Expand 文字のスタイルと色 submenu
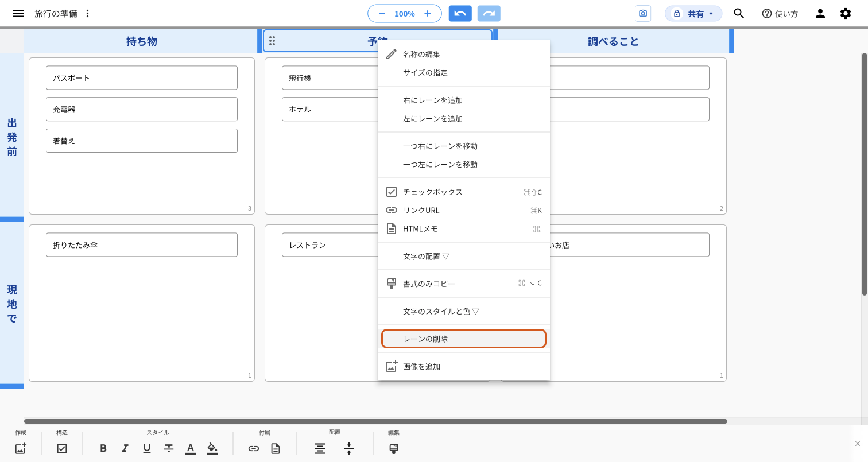 [464, 311]
